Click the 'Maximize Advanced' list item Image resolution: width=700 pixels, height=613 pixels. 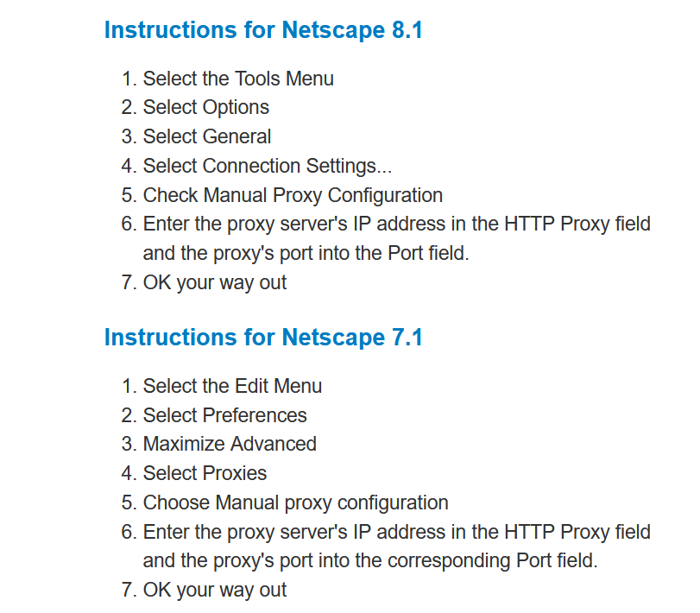[230, 445]
